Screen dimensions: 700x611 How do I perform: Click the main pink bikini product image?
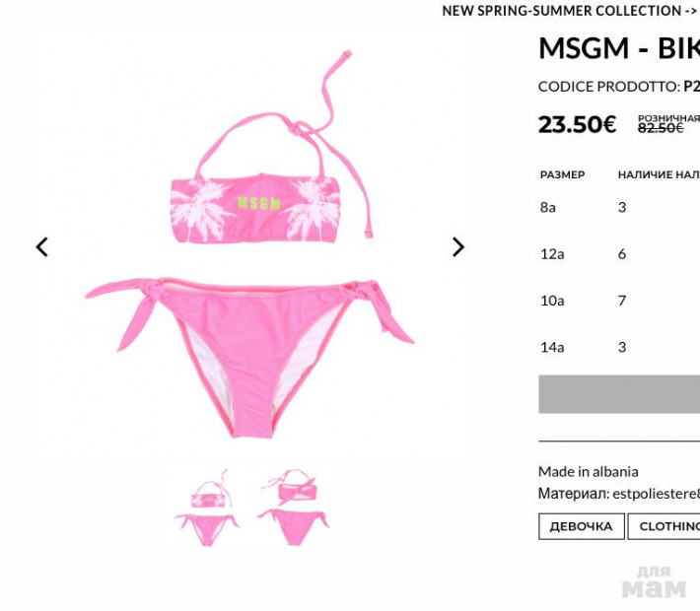tap(249, 244)
